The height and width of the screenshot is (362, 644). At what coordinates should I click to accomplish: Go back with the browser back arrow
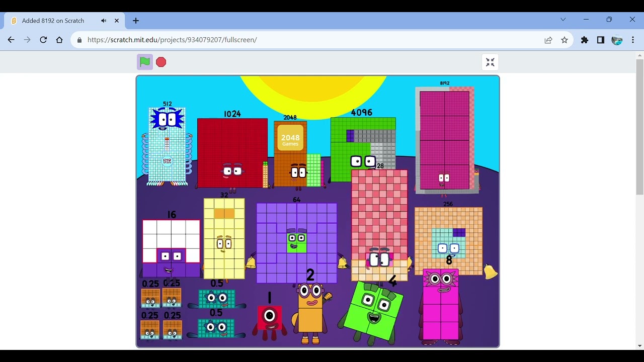coord(11,40)
